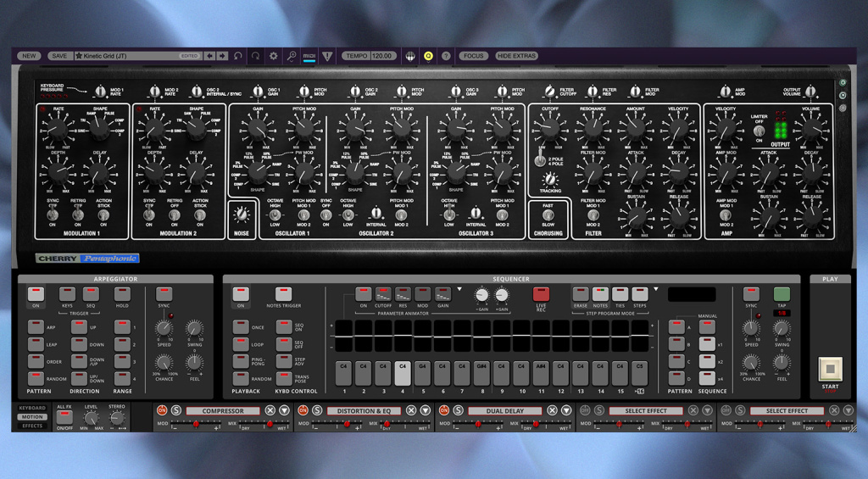Click the Start/Stop play button
The image size is (868, 479).
coord(830,370)
